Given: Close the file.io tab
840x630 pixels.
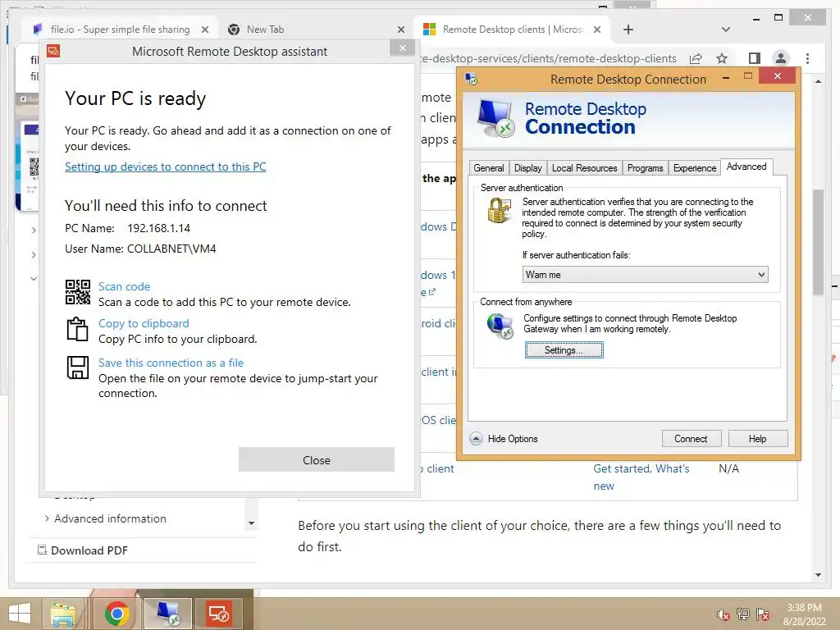Looking at the screenshot, I should click(x=204, y=30).
